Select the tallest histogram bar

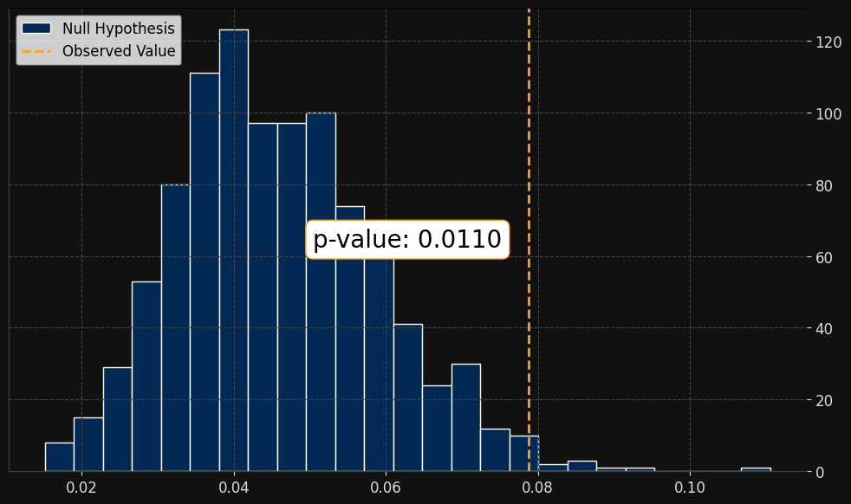[x=233, y=251]
